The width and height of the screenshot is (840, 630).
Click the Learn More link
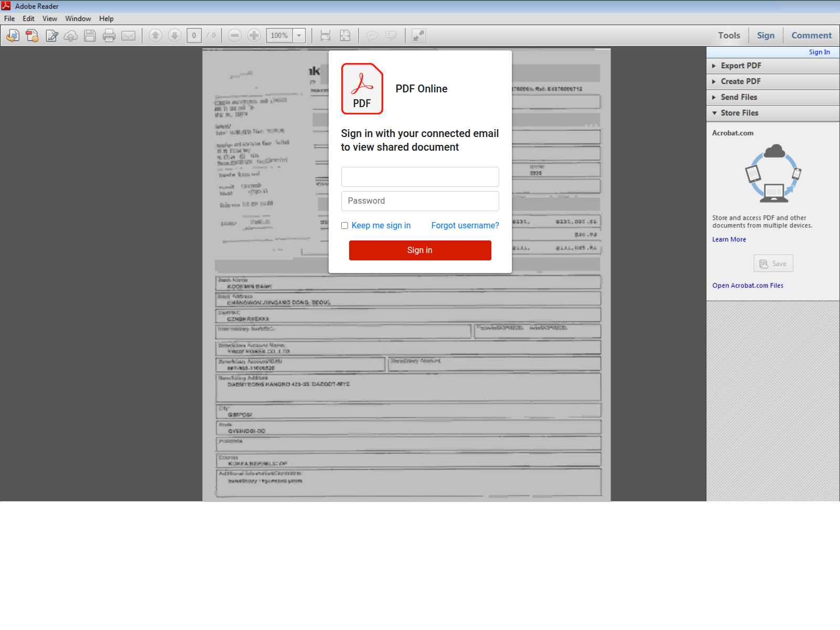click(x=729, y=239)
